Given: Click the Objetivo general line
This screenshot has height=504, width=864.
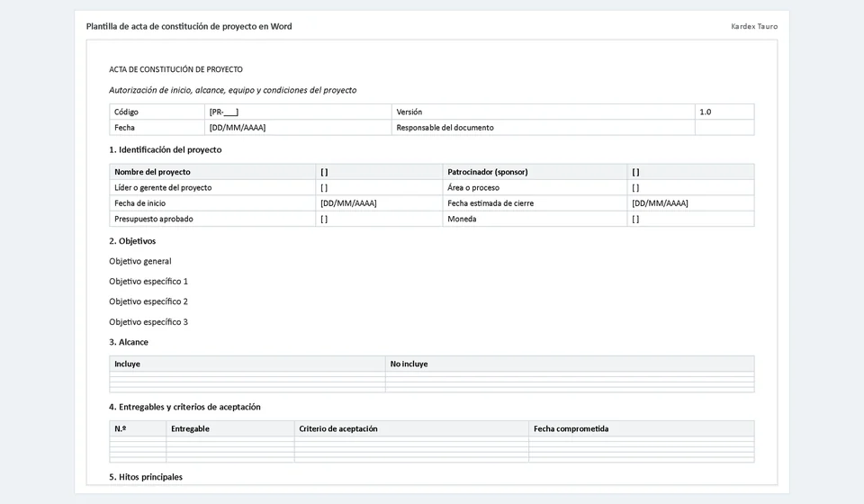Looking at the screenshot, I should pos(140,261).
